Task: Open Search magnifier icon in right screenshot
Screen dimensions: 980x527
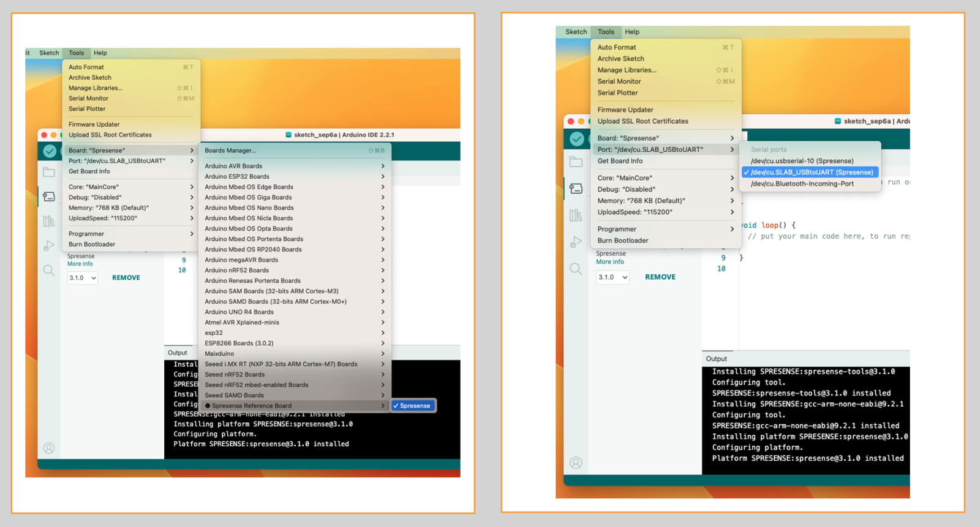Action: click(576, 269)
